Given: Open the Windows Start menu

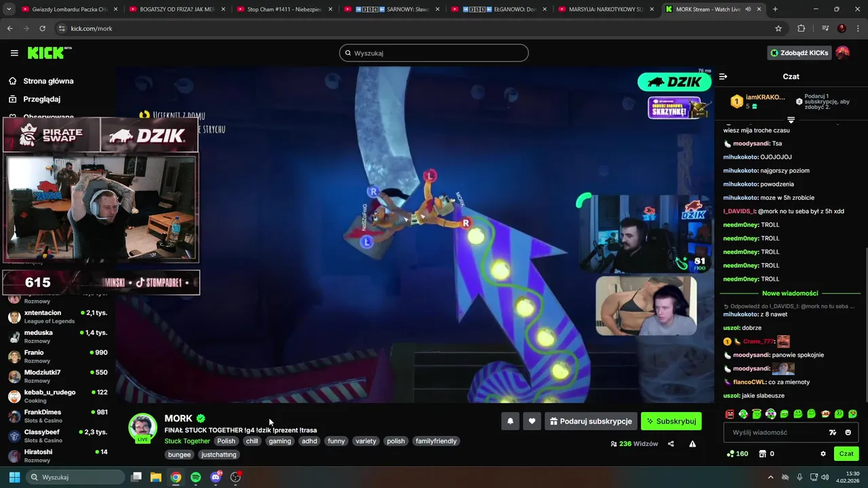Looking at the screenshot, I should pos(14,477).
